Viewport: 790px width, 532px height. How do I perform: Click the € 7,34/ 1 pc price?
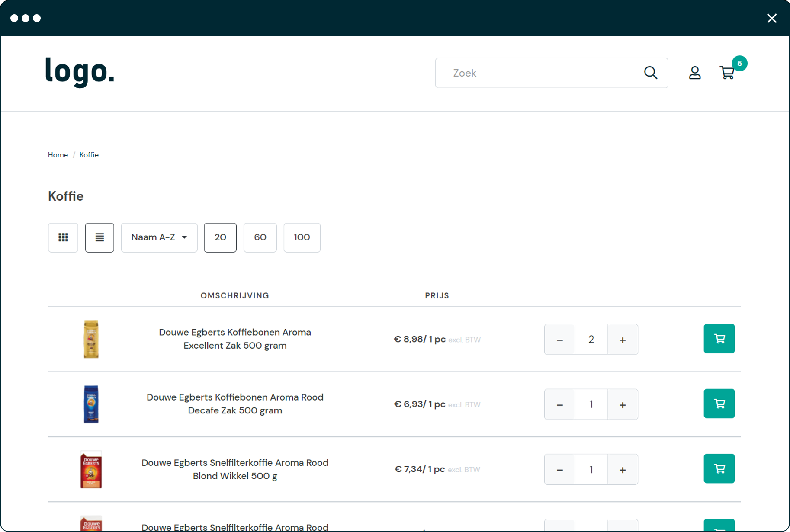tap(420, 469)
